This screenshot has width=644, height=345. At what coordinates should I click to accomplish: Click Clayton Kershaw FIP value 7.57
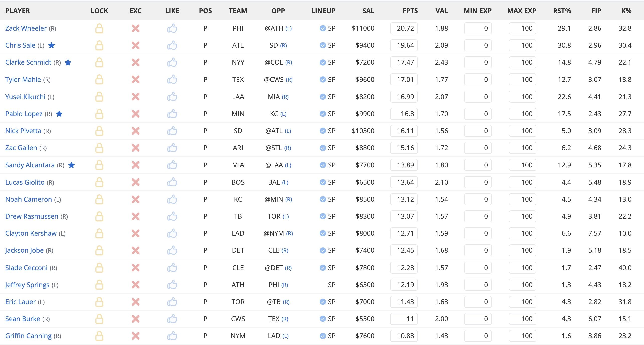pos(595,233)
